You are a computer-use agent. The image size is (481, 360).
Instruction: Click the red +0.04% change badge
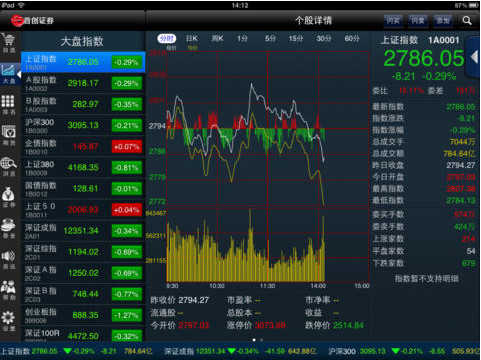127,210
